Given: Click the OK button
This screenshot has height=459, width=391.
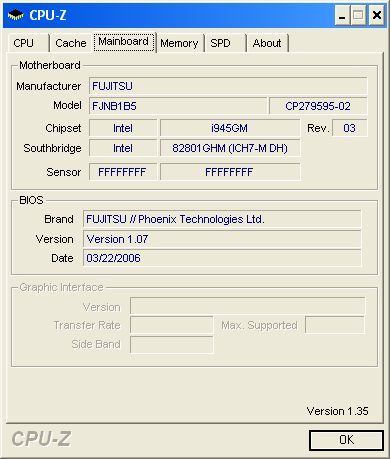Looking at the screenshot, I should tap(346, 440).
